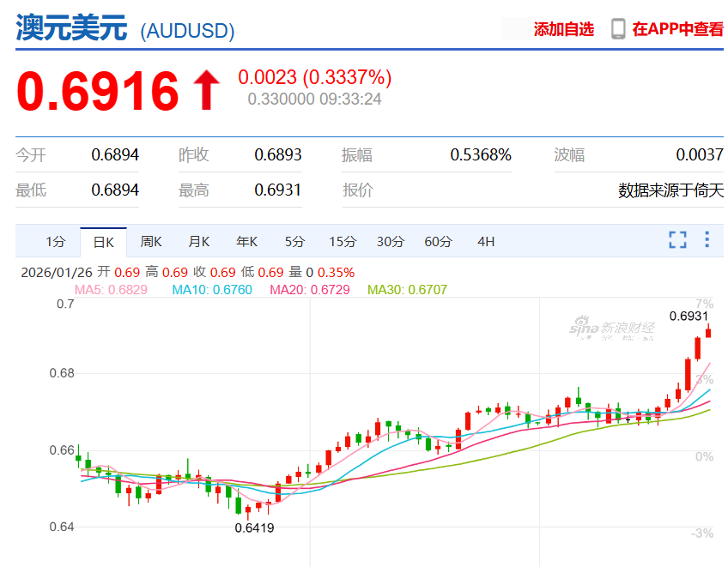The width and height of the screenshot is (728, 567).
Task: Click the fullscreen chart icon
Action: point(677,240)
